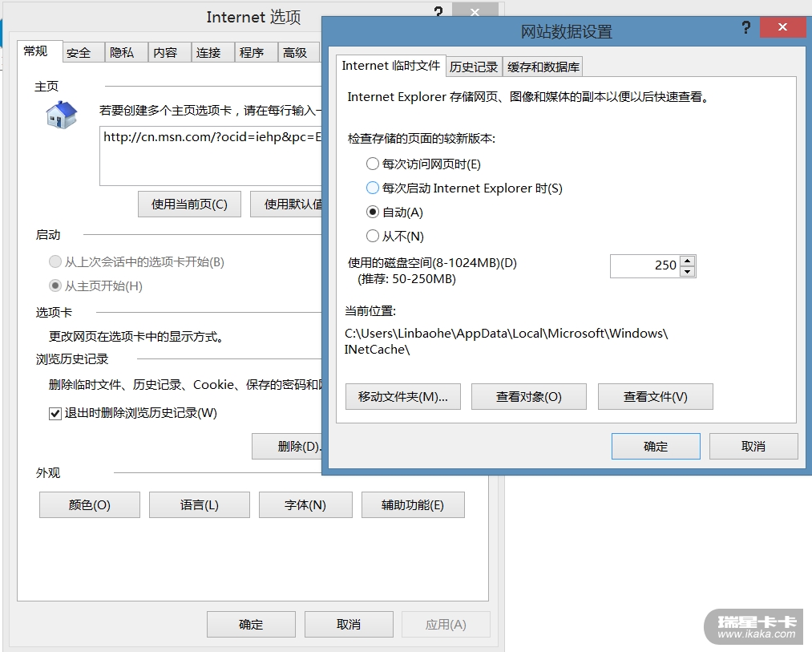Confirm with 确定 in 网站数据设置
Screen dimensions: 812x652
click(x=656, y=446)
